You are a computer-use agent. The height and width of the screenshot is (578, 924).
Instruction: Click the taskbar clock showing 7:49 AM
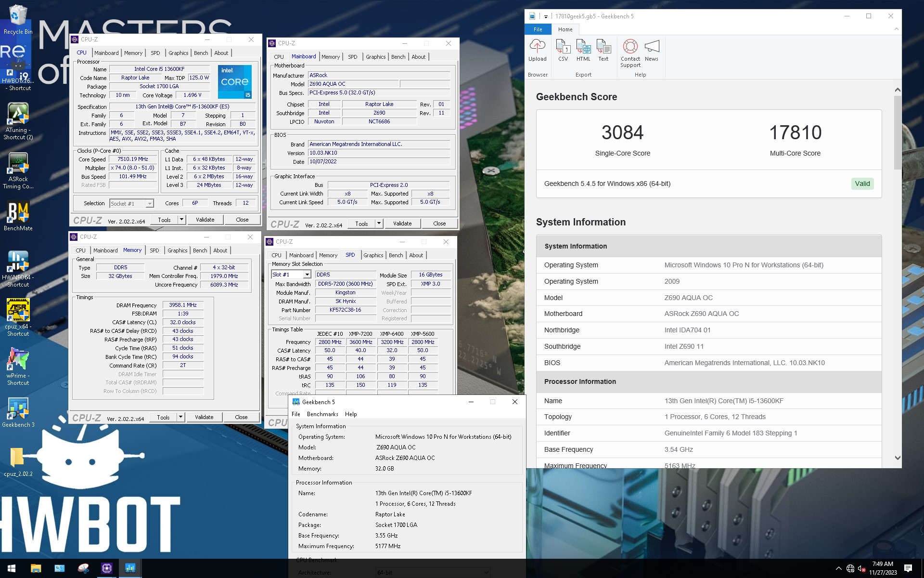883,568
